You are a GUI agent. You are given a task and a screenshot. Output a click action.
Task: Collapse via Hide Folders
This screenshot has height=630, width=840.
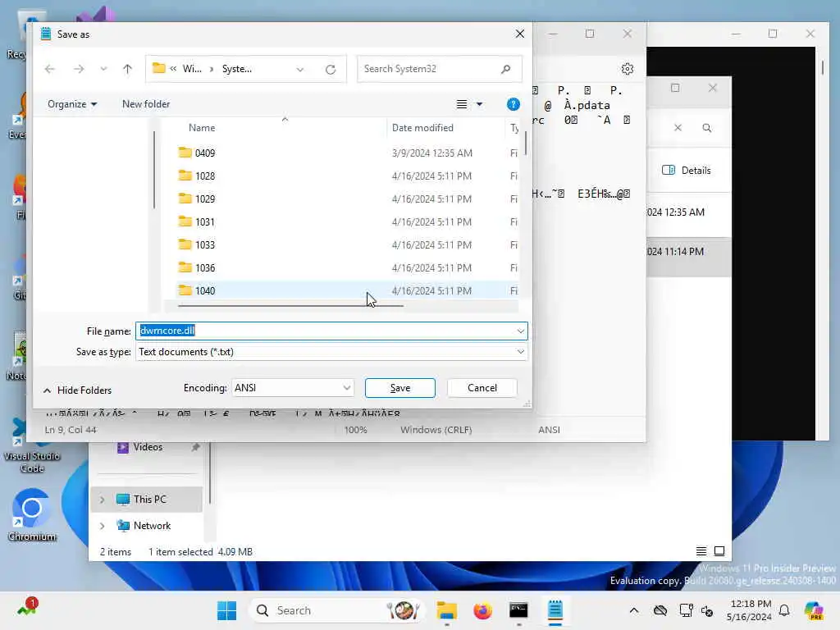tap(78, 390)
